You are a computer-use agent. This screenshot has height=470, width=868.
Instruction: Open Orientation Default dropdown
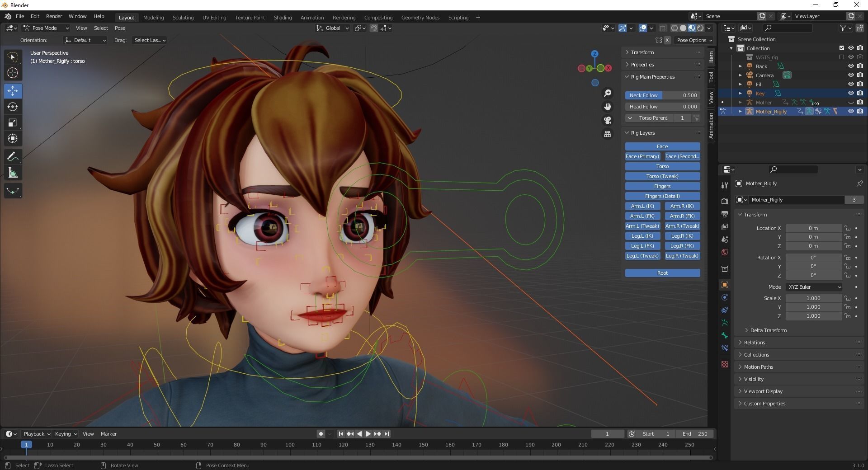point(85,40)
